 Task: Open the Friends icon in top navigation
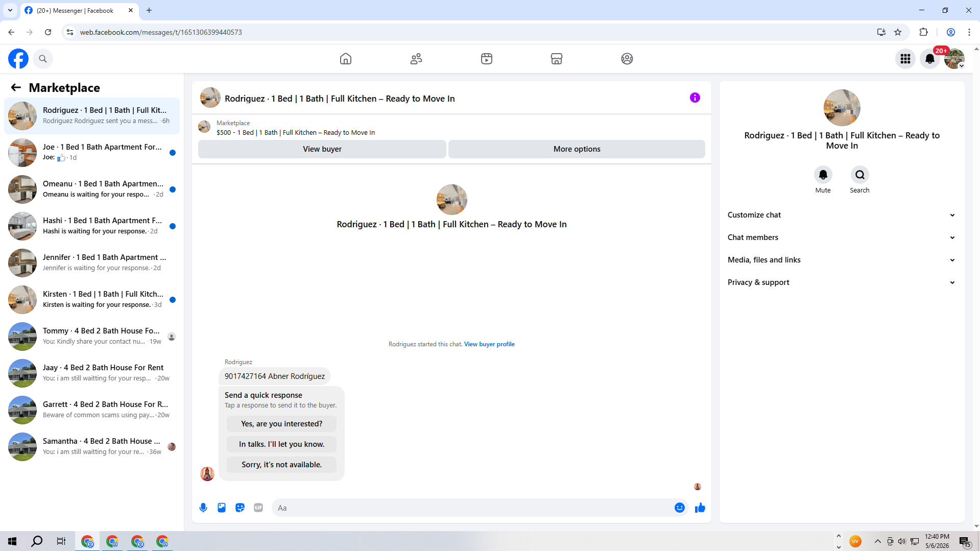click(416, 59)
